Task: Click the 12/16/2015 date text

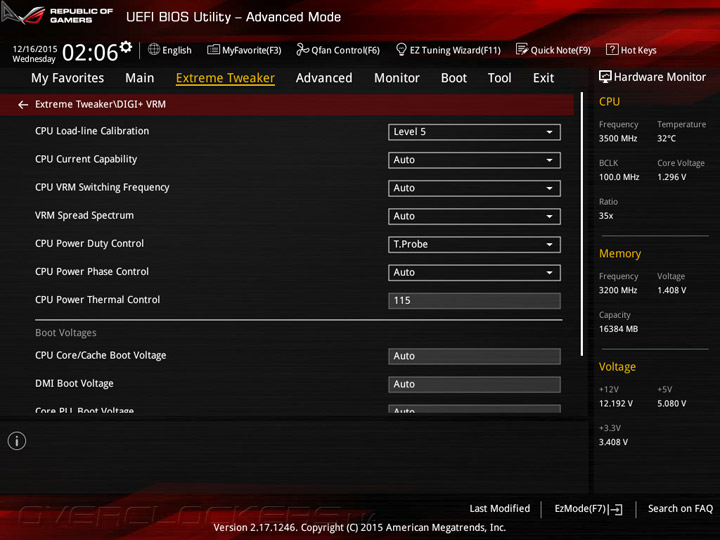Action: click(35, 49)
